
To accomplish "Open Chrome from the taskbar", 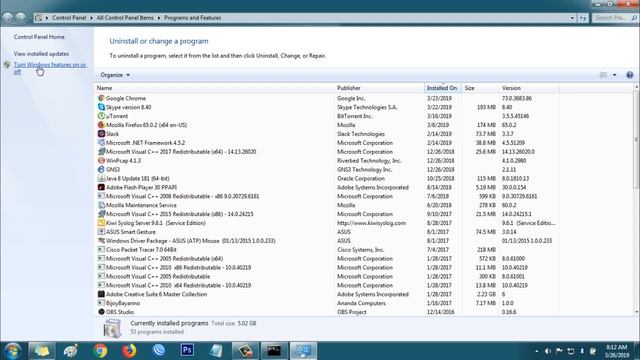I will 100,351.
